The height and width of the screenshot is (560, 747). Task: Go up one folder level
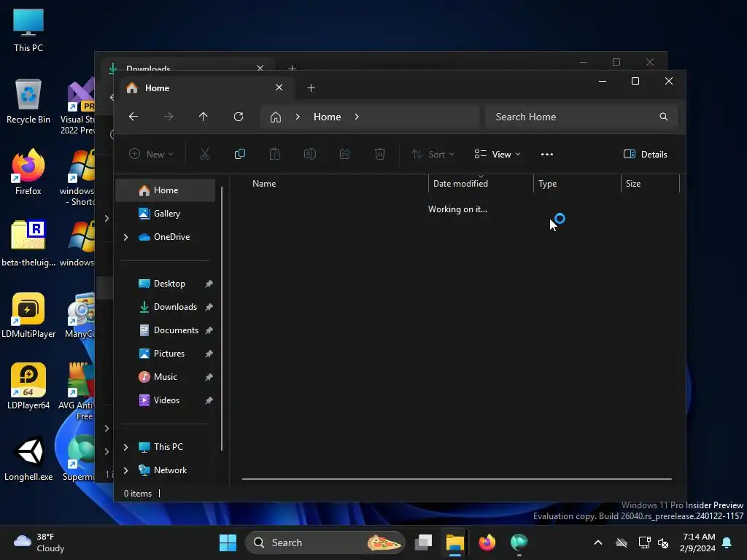coord(204,117)
